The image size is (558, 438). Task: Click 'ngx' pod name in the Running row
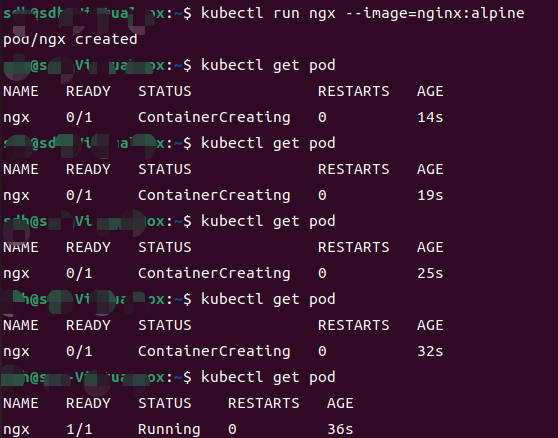(x=16, y=431)
